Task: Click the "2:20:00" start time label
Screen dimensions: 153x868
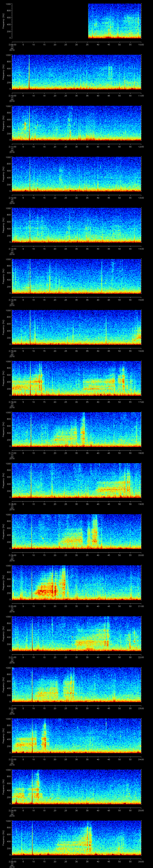Action: [x=12, y=606]
